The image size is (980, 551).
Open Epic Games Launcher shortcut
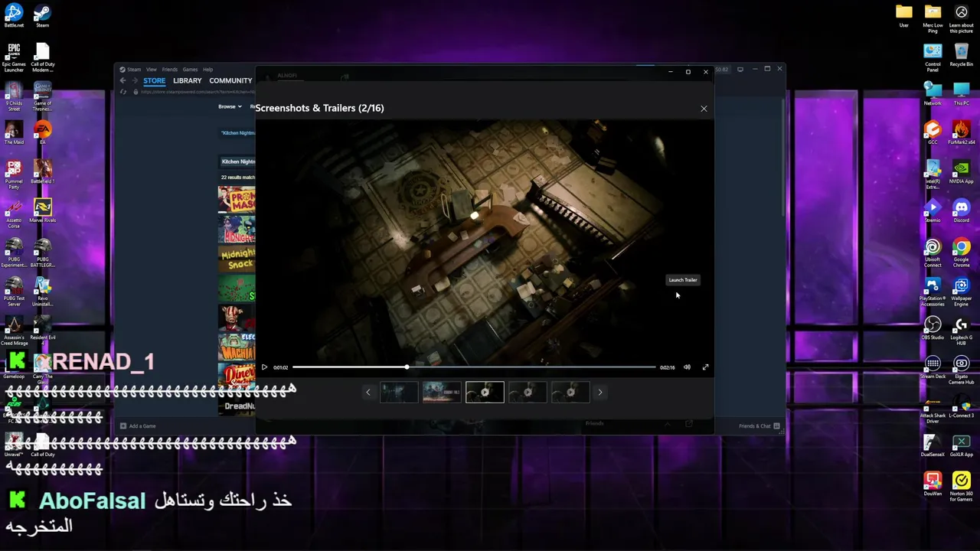14,57
